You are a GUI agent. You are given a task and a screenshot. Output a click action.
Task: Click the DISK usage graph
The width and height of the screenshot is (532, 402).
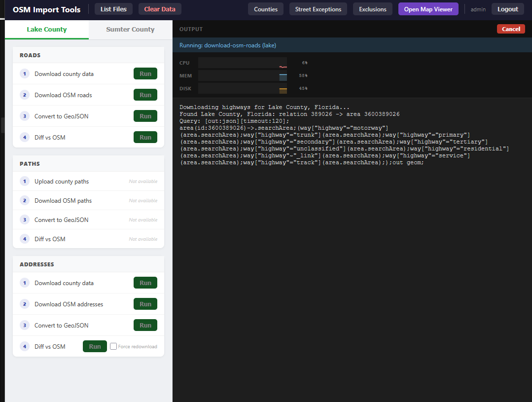click(x=243, y=88)
